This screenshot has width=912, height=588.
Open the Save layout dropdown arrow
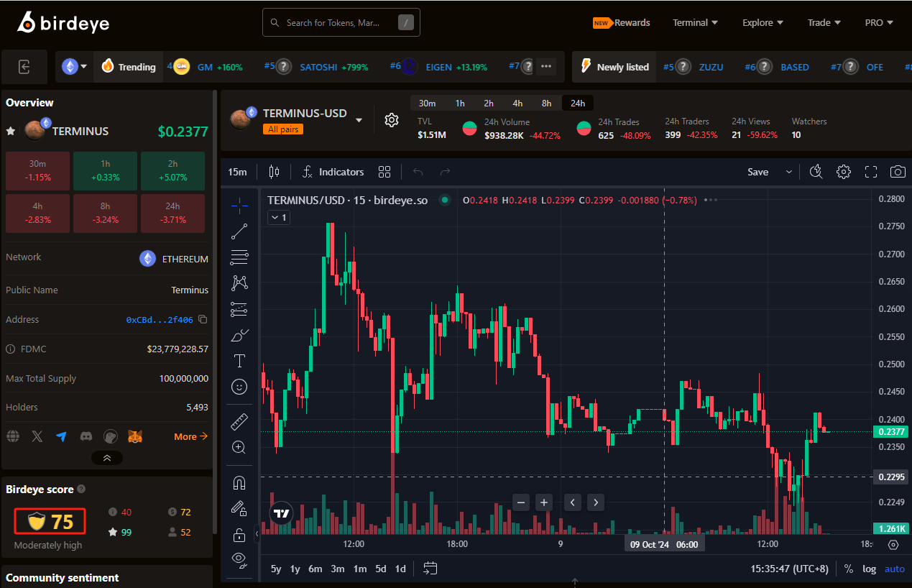[789, 172]
